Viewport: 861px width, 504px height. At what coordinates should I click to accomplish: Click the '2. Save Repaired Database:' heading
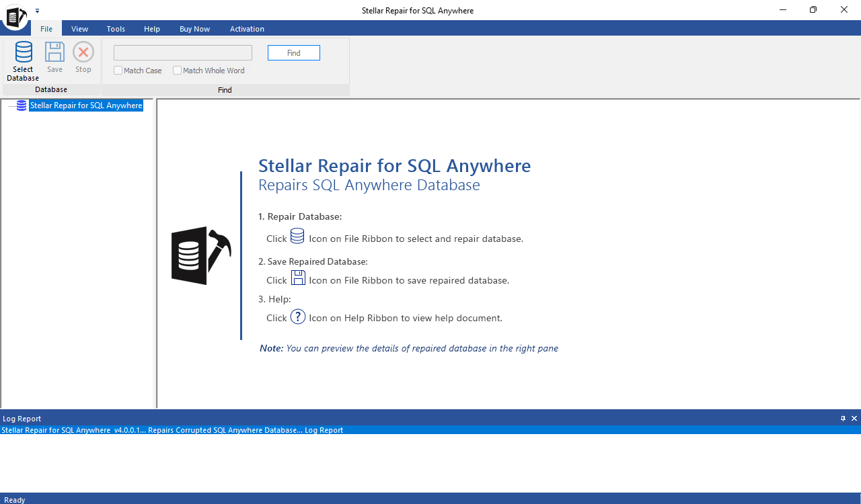[x=313, y=261]
